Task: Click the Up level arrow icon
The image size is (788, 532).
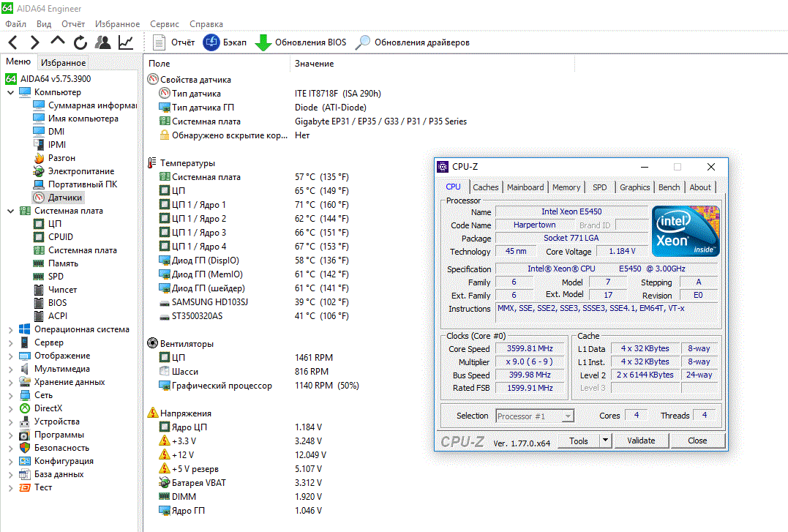Action: coord(58,42)
